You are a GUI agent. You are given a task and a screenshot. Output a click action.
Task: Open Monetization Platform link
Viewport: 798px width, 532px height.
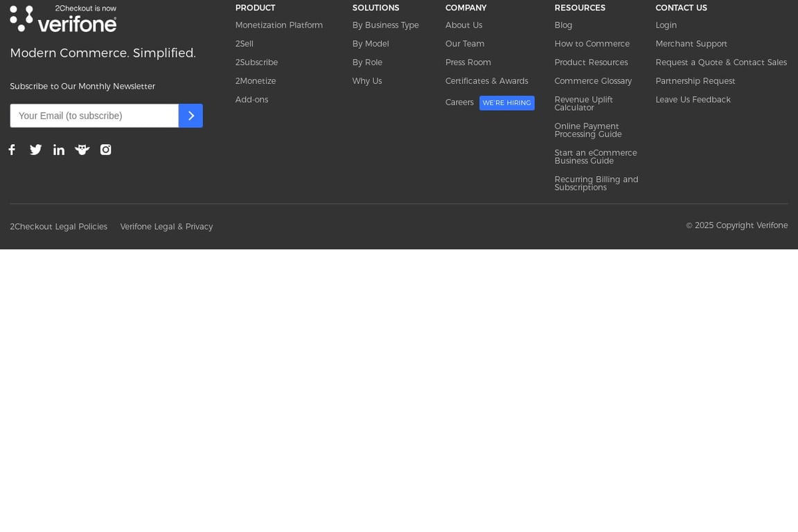click(279, 25)
